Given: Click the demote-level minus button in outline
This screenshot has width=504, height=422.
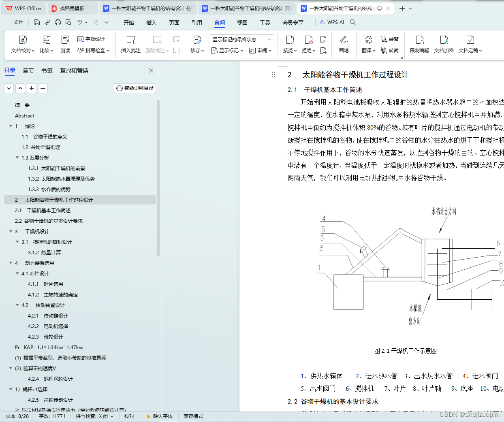Looking at the screenshot, I should point(43,88).
